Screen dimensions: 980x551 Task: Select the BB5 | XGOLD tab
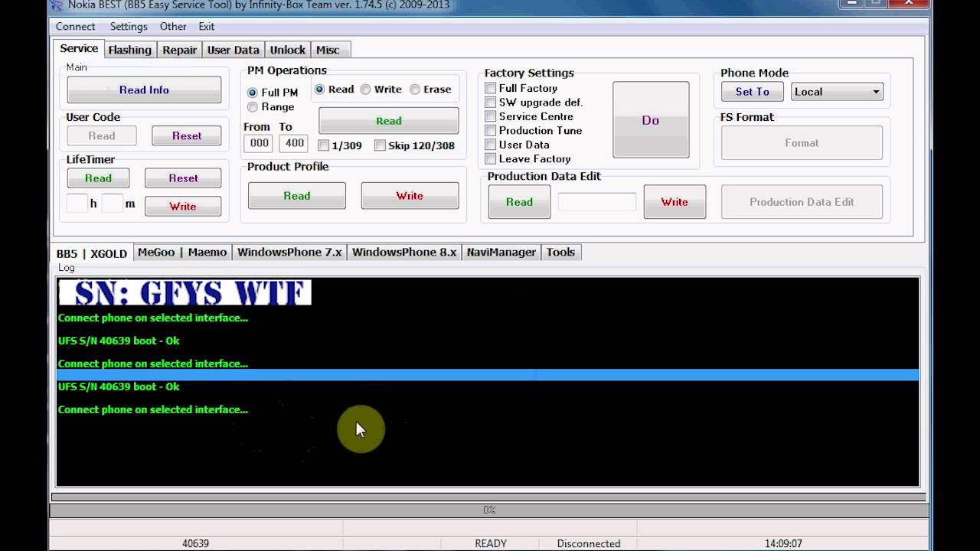coord(92,253)
